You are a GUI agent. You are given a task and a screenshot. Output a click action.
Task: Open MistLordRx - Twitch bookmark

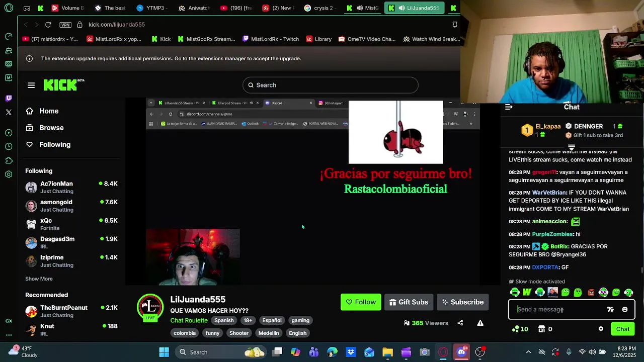[x=270, y=39]
